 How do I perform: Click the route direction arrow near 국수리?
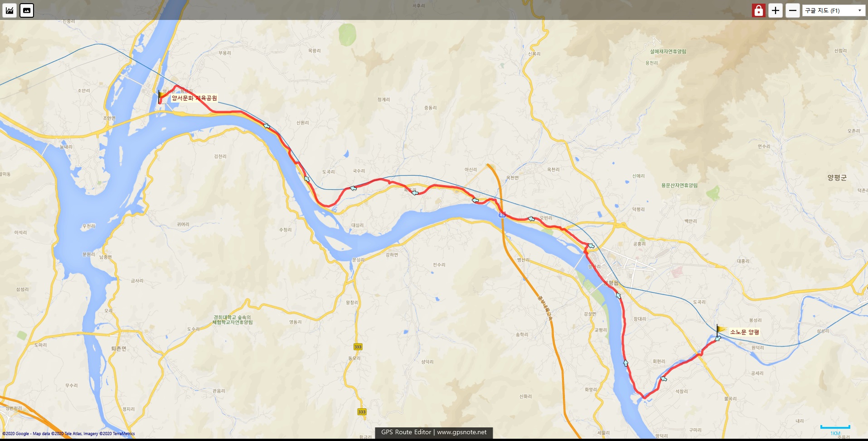(x=353, y=188)
